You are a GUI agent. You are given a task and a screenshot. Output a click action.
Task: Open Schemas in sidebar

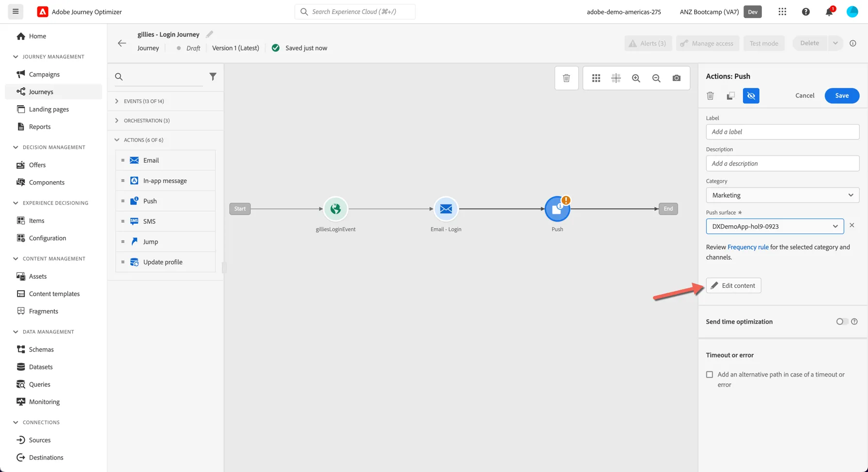(x=53, y=349)
